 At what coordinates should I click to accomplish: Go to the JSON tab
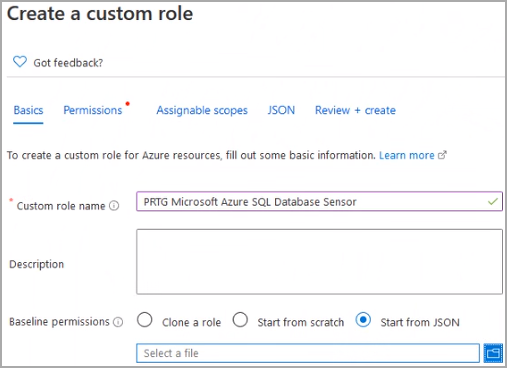click(x=281, y=110)
